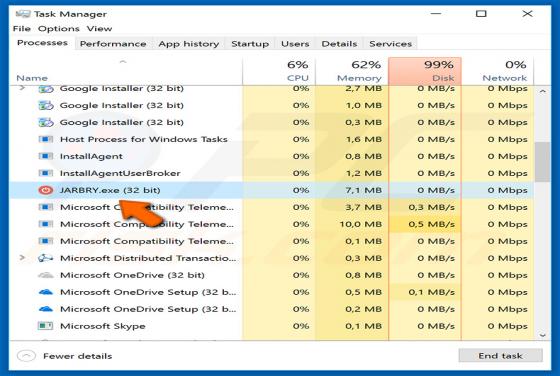Click the Compatibility Telemetry icon with 10,0 MB
Viewport: 560px width, 376px height.
pyautogui.click(x=46, y=224)
